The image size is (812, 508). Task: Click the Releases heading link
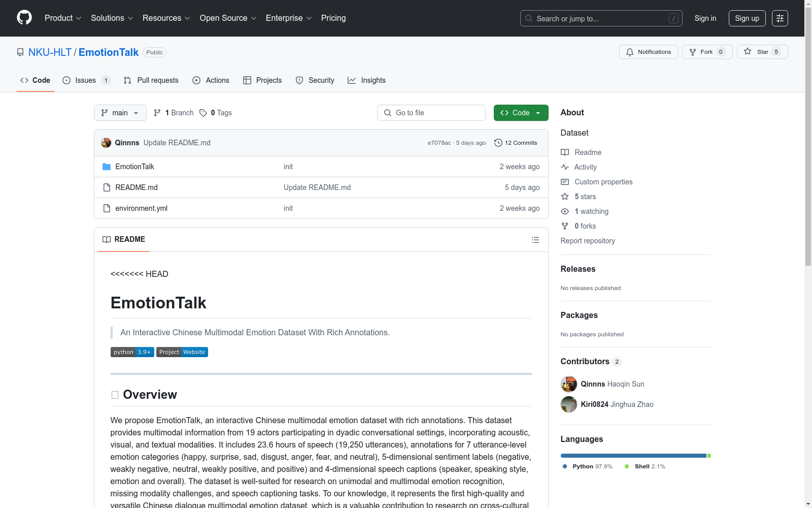[x=578, y=269]
